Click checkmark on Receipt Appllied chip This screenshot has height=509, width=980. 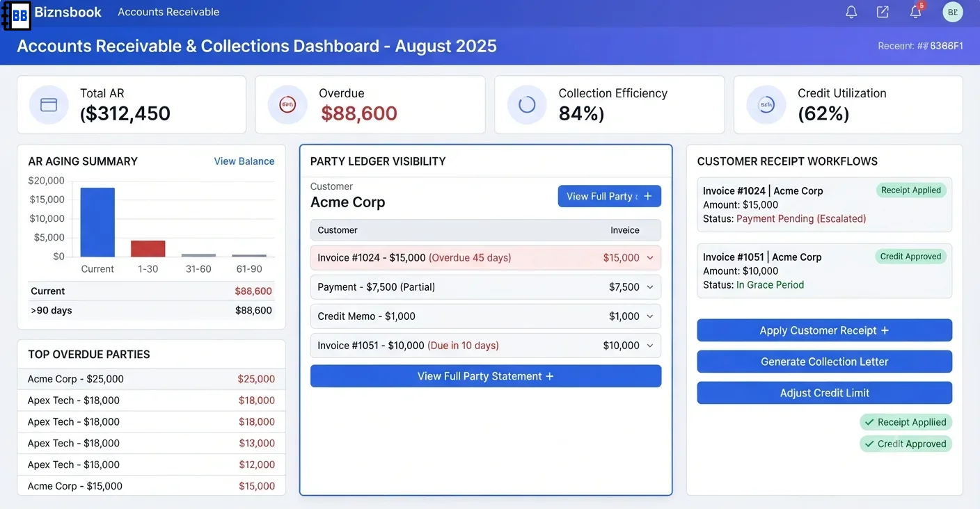(869, 422)
